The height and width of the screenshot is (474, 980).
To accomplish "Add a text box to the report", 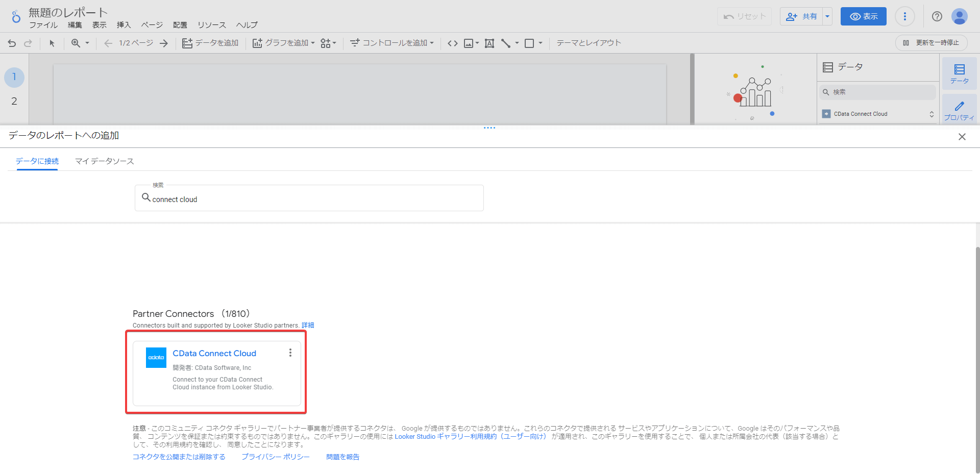I will pos(489,43).
